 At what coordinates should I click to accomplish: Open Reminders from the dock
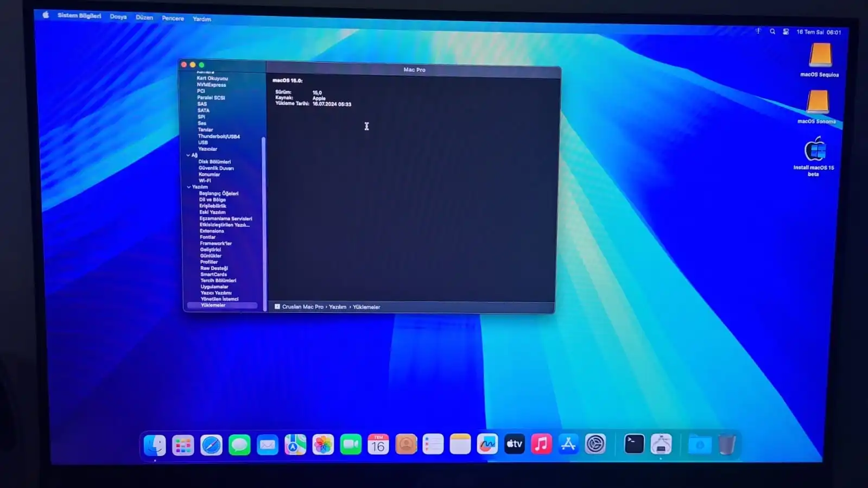[433, 445]
